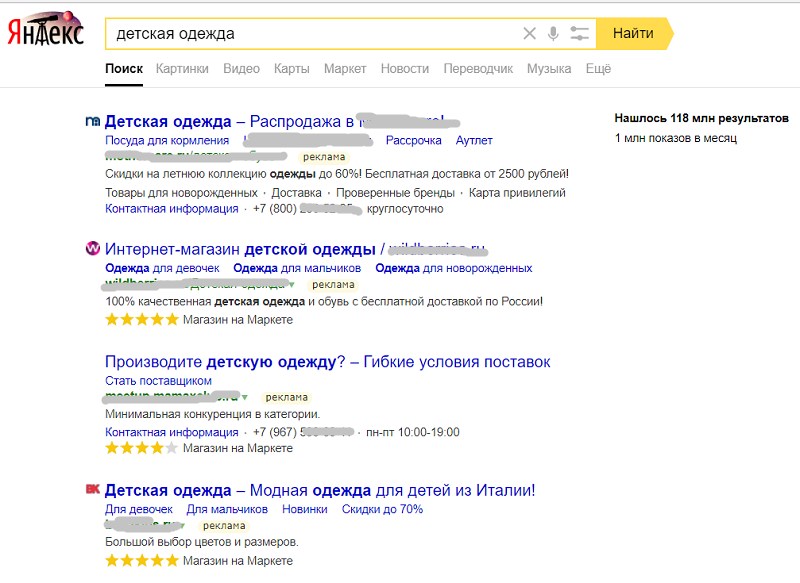Image resolution: width=800 pixels, height=583 pixels.
Task: Open the 'Для девочек' sitelink
Action: point(139,509)
